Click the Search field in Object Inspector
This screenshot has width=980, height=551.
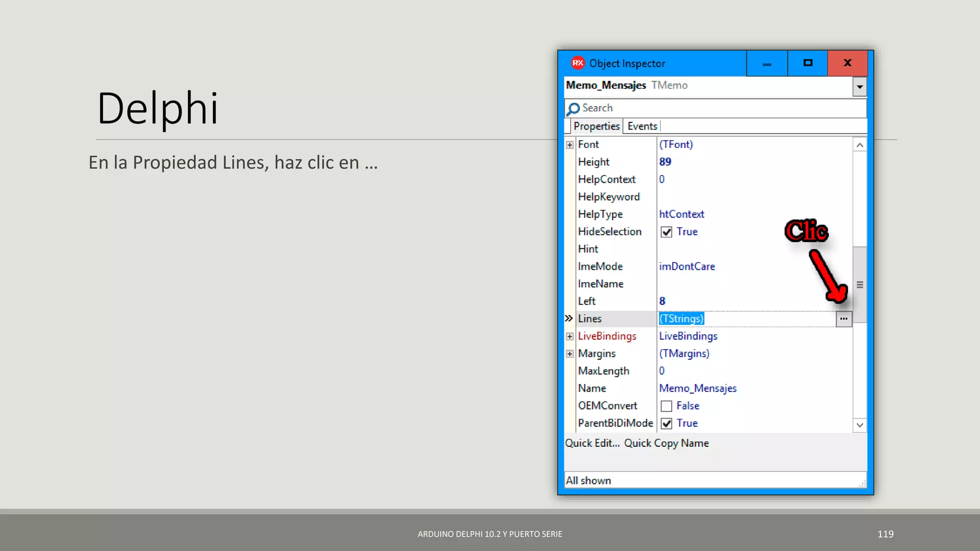715,108
